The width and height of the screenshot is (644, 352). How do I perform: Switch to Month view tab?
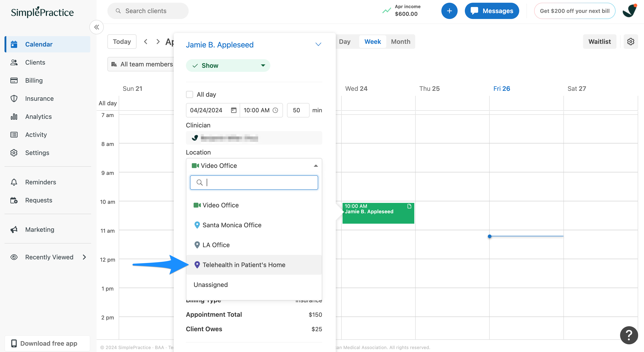coord(400,42)
